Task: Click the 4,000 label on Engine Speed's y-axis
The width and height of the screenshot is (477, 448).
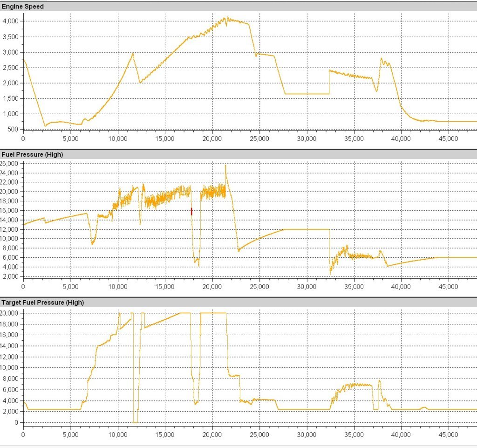Action: [10, 21]
